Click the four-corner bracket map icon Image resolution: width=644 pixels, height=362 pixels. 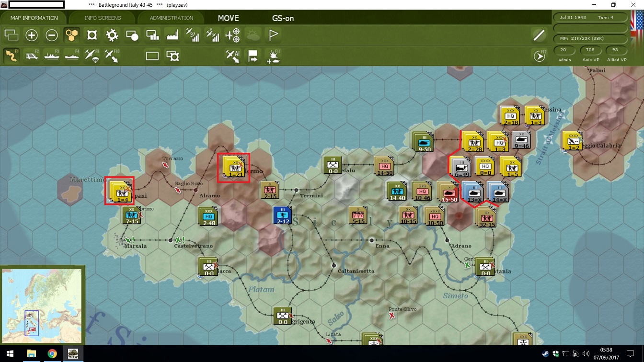pos(92,35)
